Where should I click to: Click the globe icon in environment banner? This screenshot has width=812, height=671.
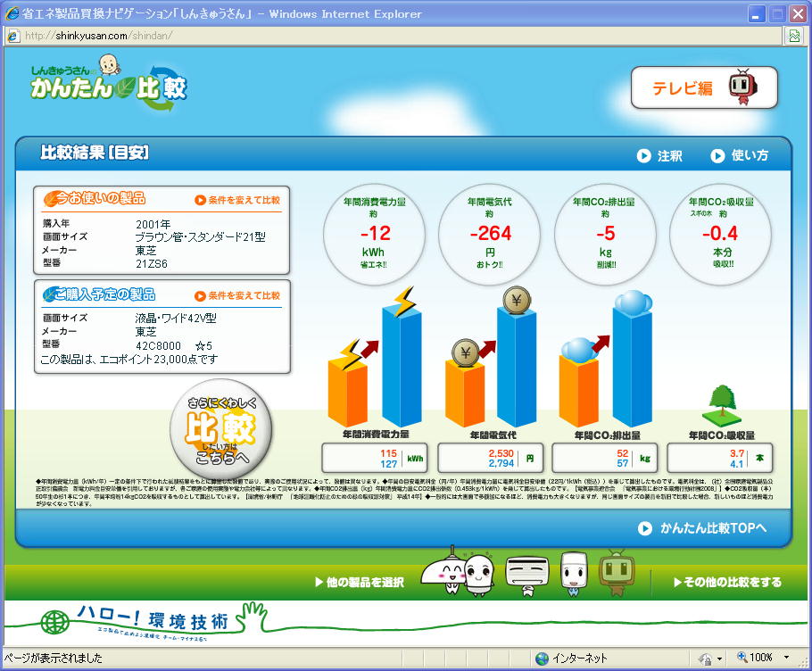[55, 622]
